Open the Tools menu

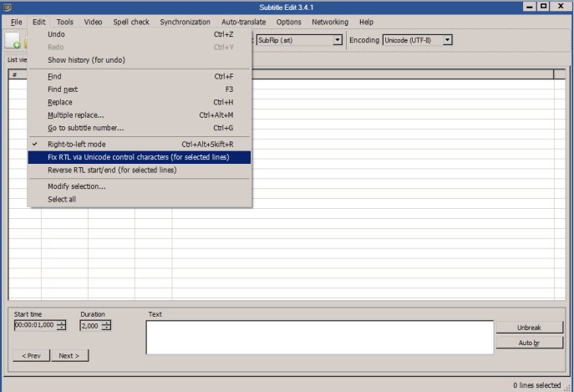pos(65,22)
